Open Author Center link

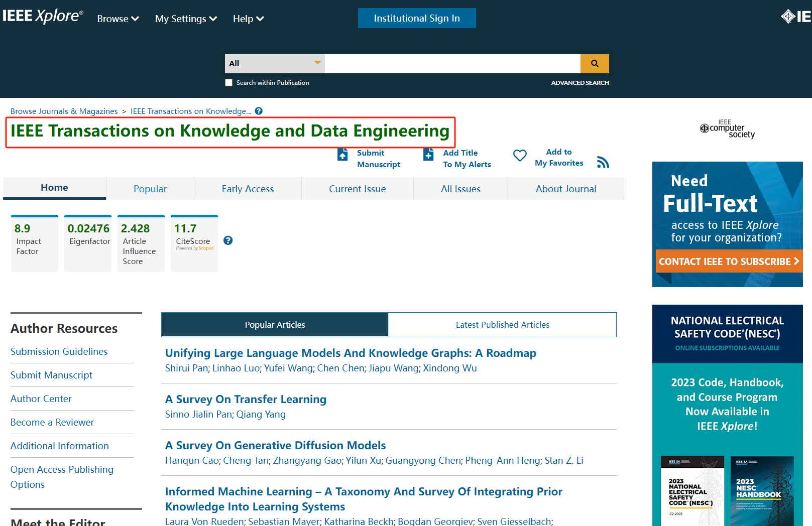click(41, 399)
